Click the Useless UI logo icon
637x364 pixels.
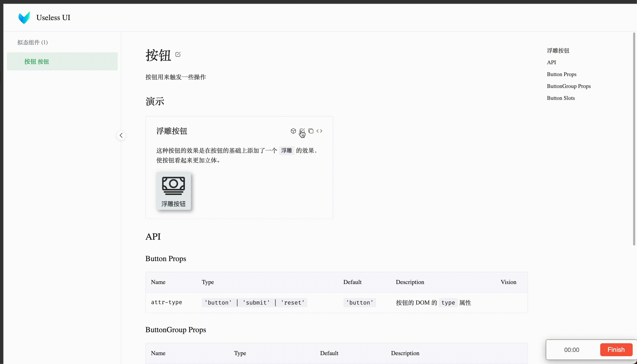pos(24,18)
